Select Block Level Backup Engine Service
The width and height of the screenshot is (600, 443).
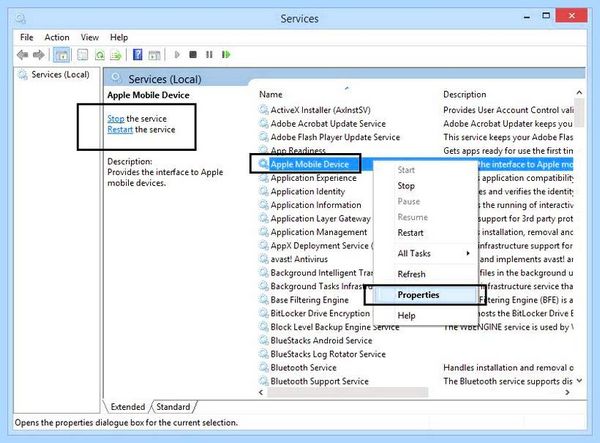(334, 327)
